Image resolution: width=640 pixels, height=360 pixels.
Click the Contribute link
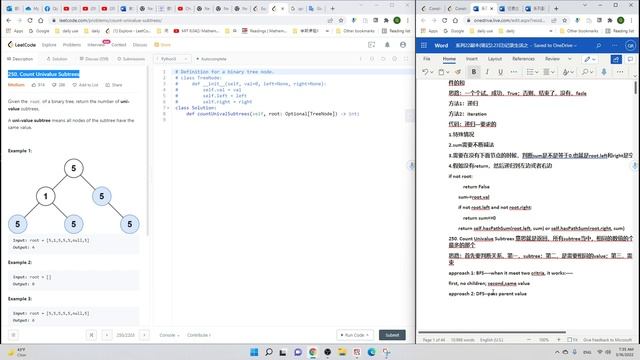click(199, 335)
